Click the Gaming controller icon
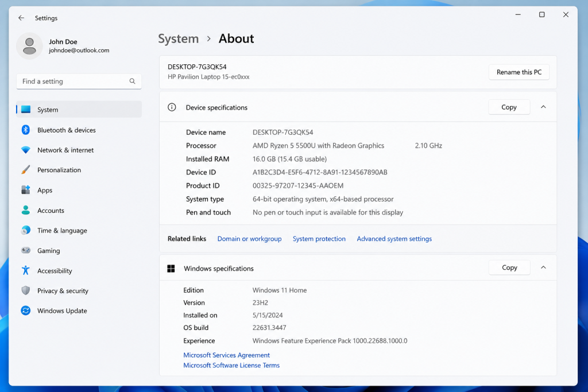 (25, 250)
